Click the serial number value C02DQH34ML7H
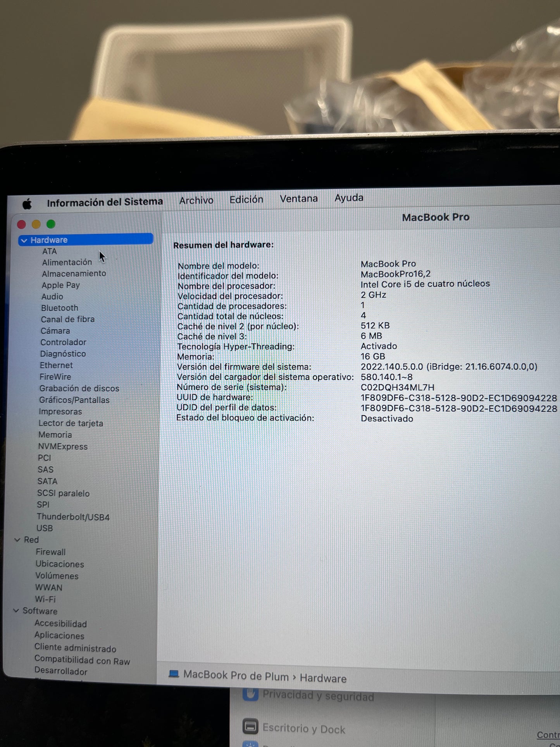Image resolution: width=560 pixels, height=747 pixels. 397,387
